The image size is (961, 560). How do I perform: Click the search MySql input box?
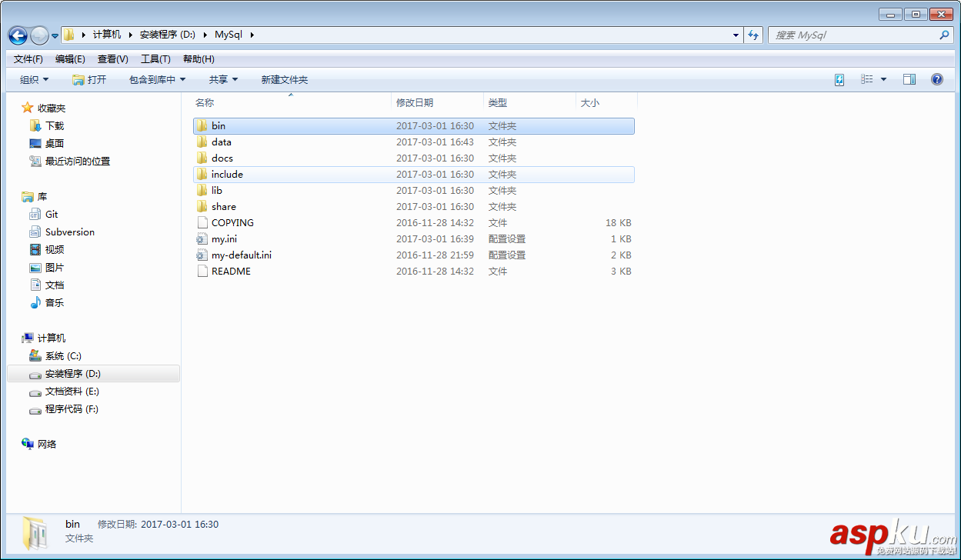click(853, 35)
